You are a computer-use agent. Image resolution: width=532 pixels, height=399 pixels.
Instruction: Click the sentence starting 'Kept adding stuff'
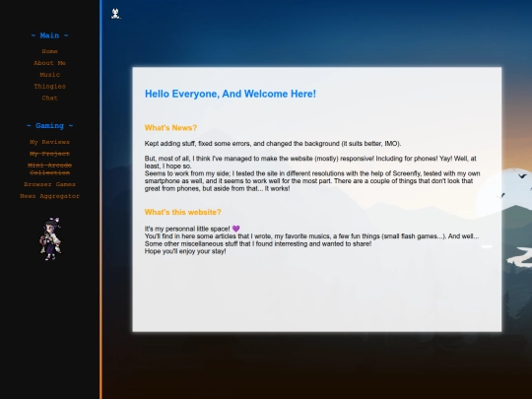(273, 144)
